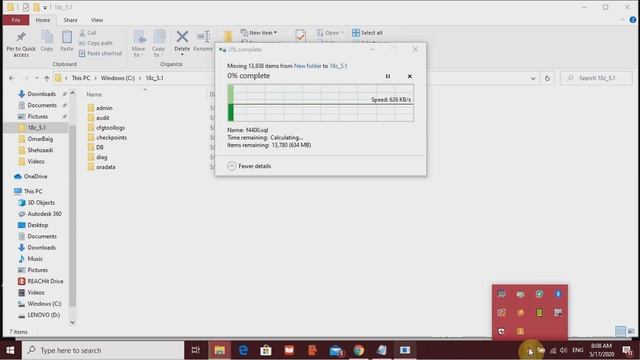Switch to details view layout icon
This screenshot has height=360, width=640.
[x=620, y=331]
